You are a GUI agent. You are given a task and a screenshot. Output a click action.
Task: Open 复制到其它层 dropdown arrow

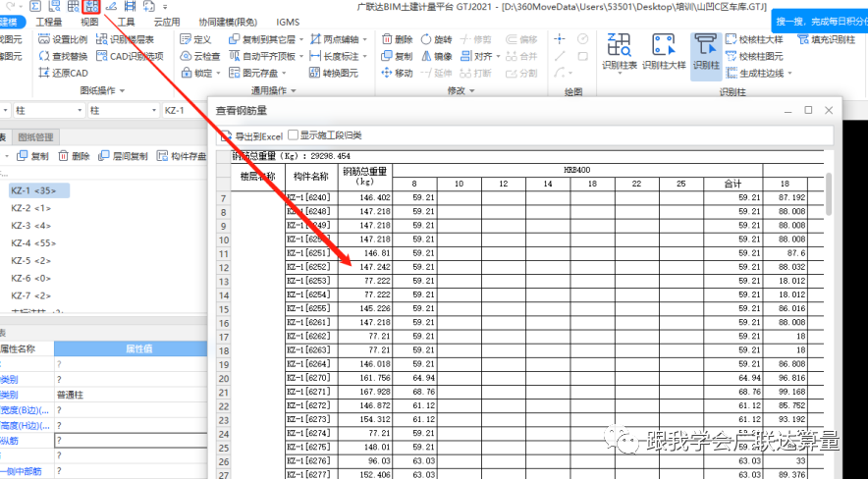pyautogui.click(x=300, y=40)
